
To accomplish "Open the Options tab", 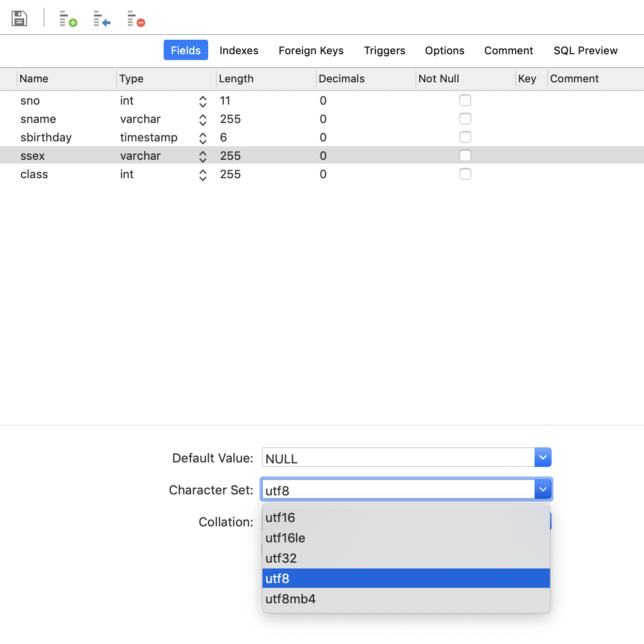I will tap(445, 50).
